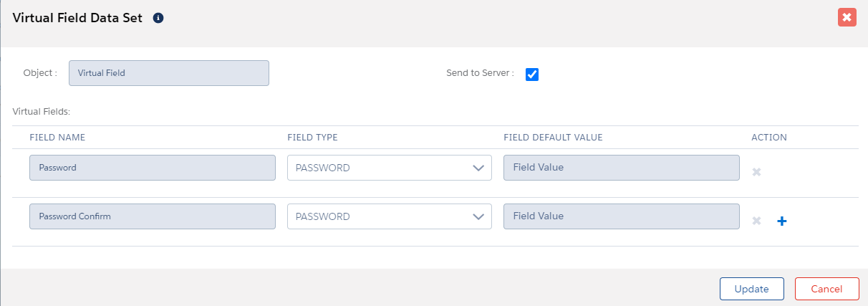The width and height of the screenshot is (868, 306).
Task: Expand the field type dropdown for Password Confirm
Action: coord(389,216)
